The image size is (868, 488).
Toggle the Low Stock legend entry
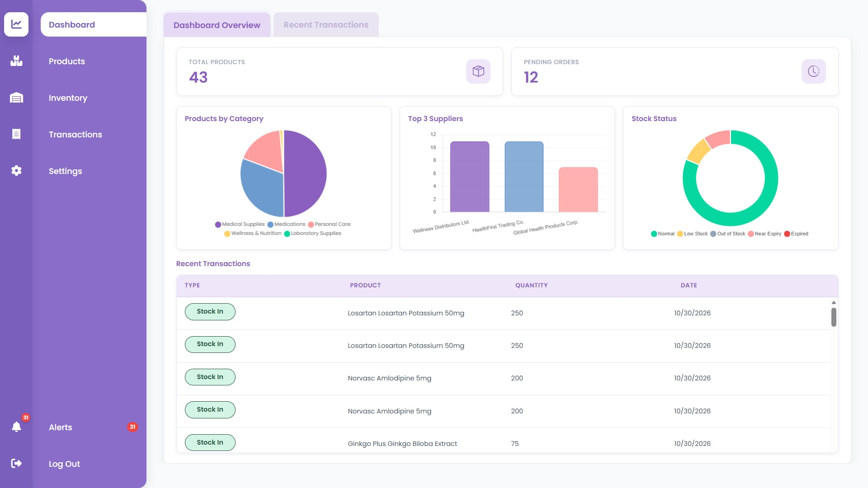pos(692,234)
